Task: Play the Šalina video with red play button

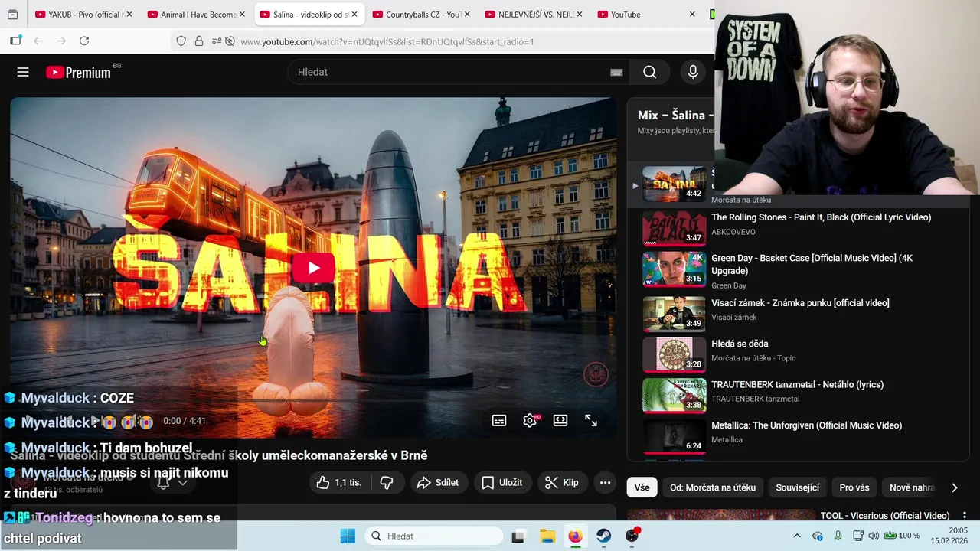Action: tap(313, 268)
